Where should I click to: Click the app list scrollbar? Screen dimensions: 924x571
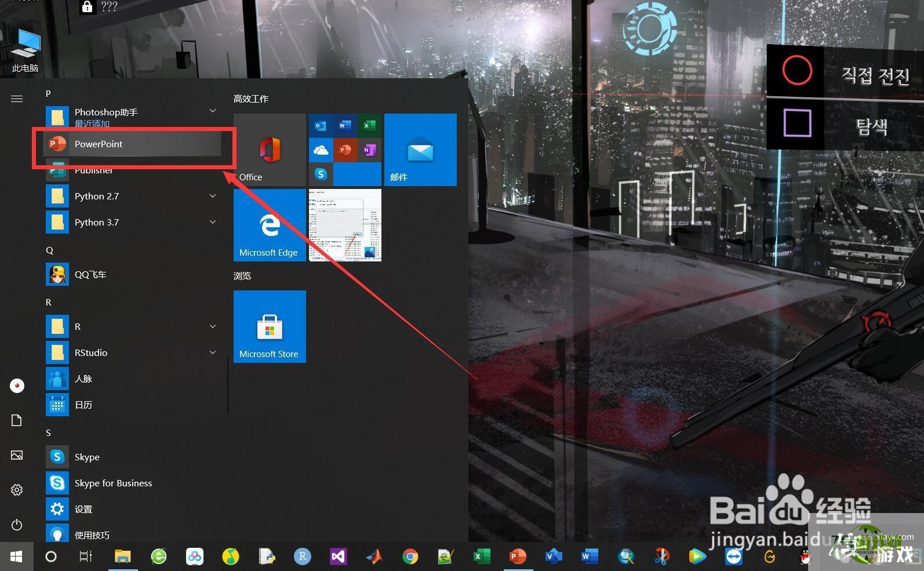228,386
